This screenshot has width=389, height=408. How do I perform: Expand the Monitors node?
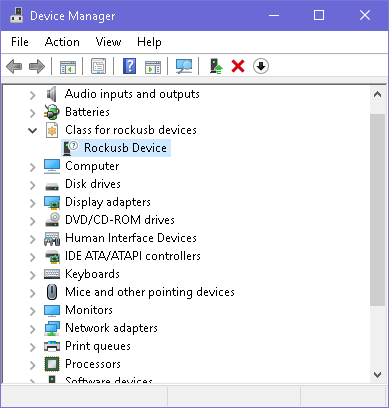[x=32, y=311]
